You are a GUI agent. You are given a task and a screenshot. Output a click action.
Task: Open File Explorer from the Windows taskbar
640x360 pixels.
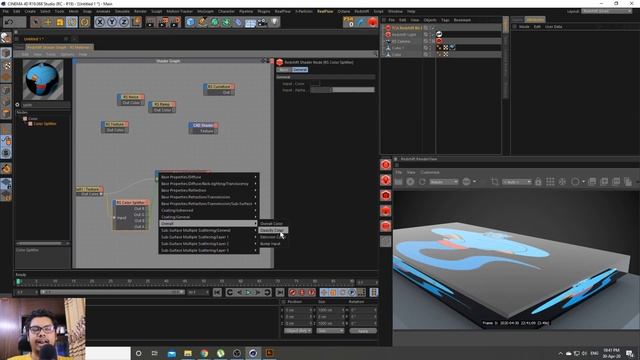click(x=188, y=353)
